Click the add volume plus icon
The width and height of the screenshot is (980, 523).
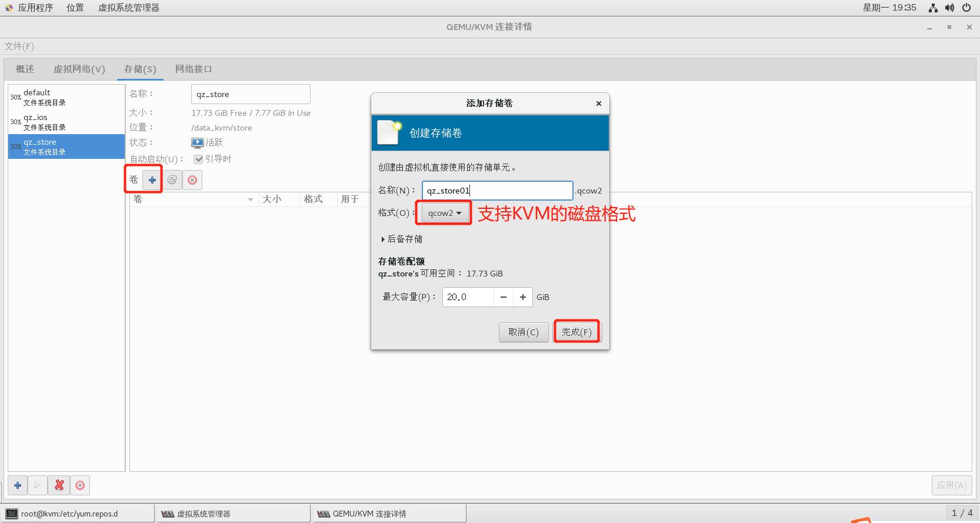[152, 180]
